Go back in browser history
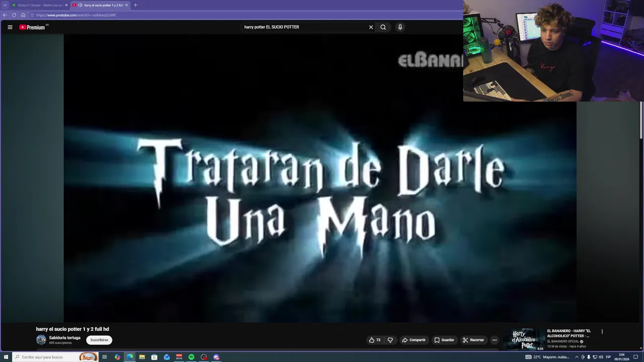The image size is (644, 362). click(5, 15)
